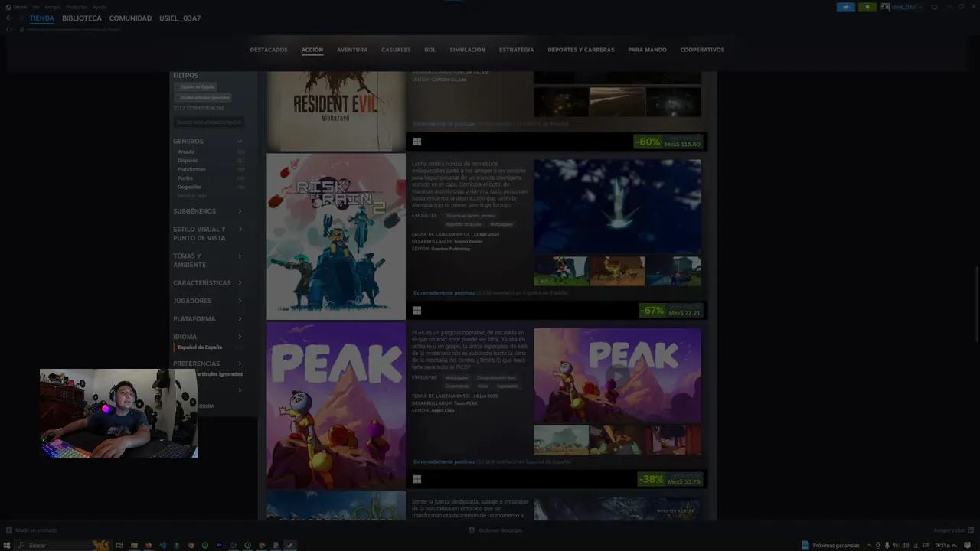The height and width of the screenshot is (551, 980).
Task: Select the AVENTURA category tab
Action: pos(352,50)
